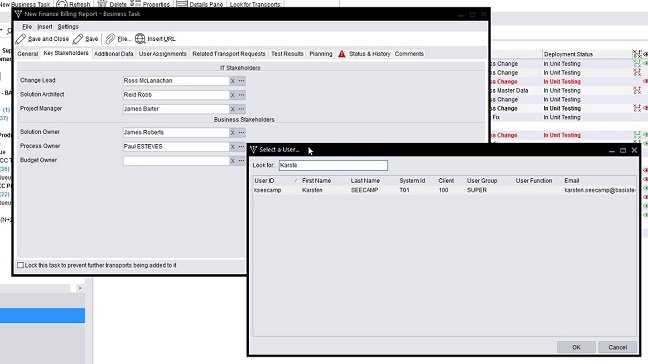Sort by the User Group column header

[489, 181]
